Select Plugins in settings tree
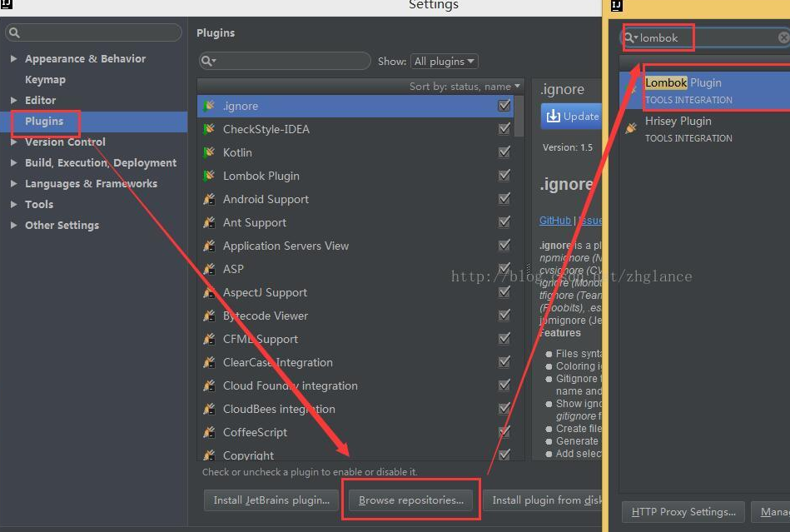 (x=94, y=122)
